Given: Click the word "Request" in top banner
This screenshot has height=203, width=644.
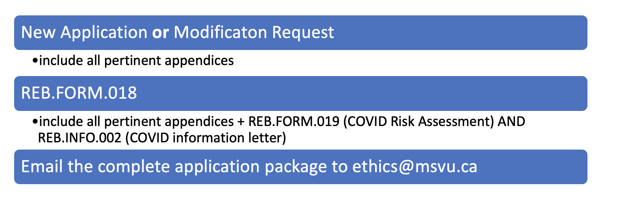Looking at the screenshot, I should click(303, 33).
